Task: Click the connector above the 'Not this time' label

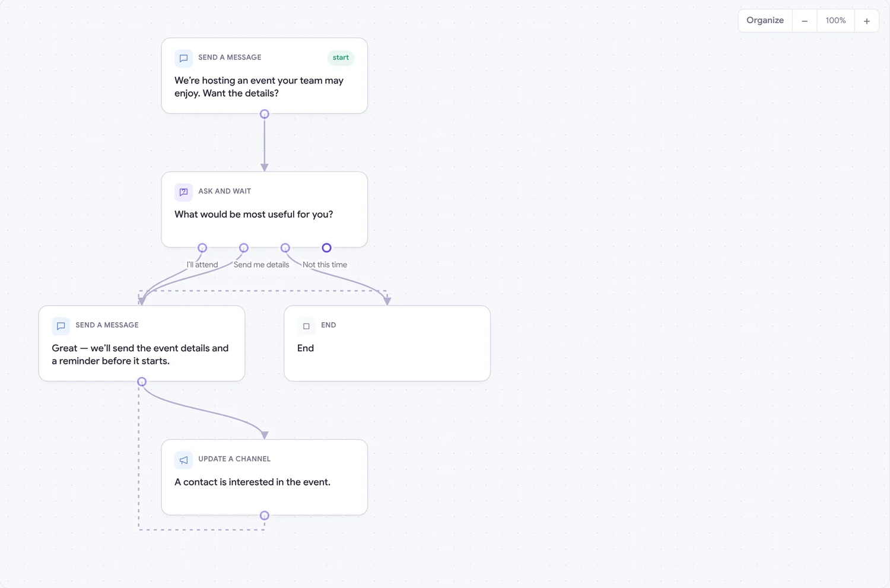Action: click(285, 248)
